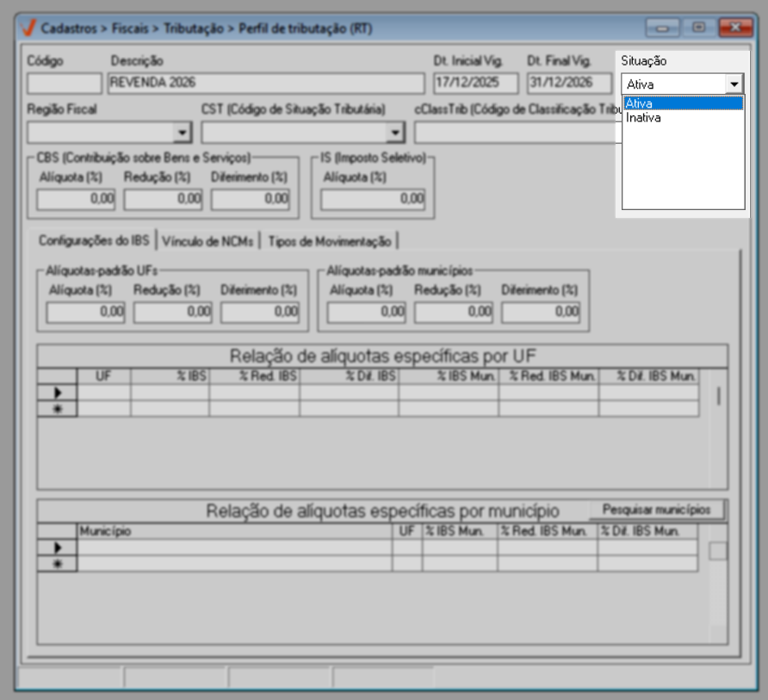This screenshot has height=700, width=768.
Task: Maximize the Perfil de tributação window
Action: click(698, 28)
